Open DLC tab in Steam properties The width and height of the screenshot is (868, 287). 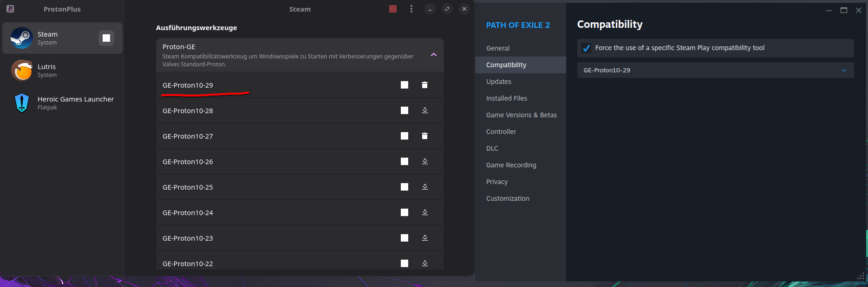(492, 148)
